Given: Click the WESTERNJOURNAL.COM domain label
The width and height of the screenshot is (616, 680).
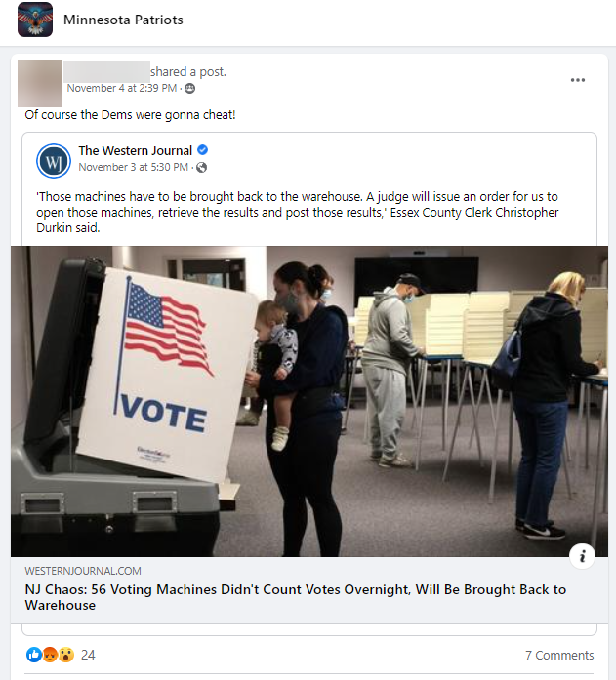Looking at the screenshot, I should [x=83, y=571].
